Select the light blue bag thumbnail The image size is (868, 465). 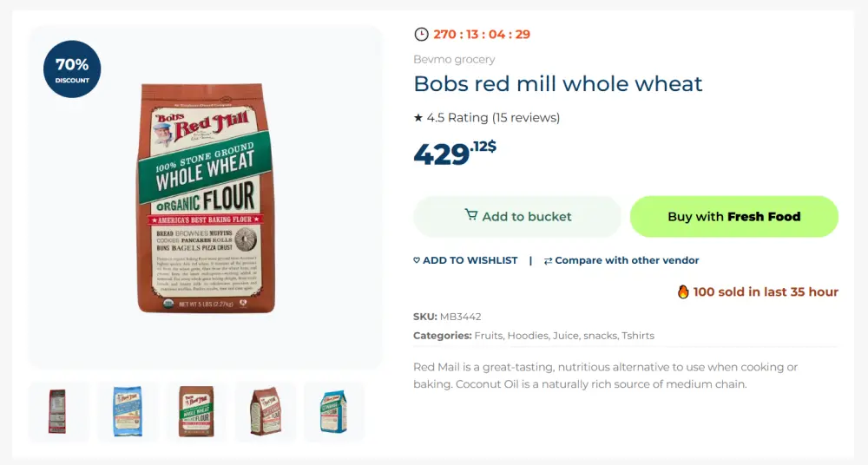pos(128,411)
